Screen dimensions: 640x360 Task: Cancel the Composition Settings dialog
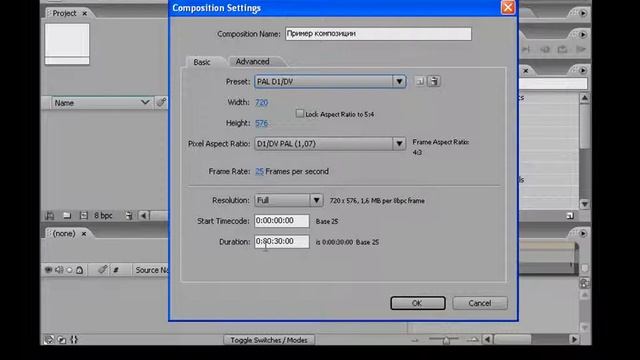coord(480,303)
